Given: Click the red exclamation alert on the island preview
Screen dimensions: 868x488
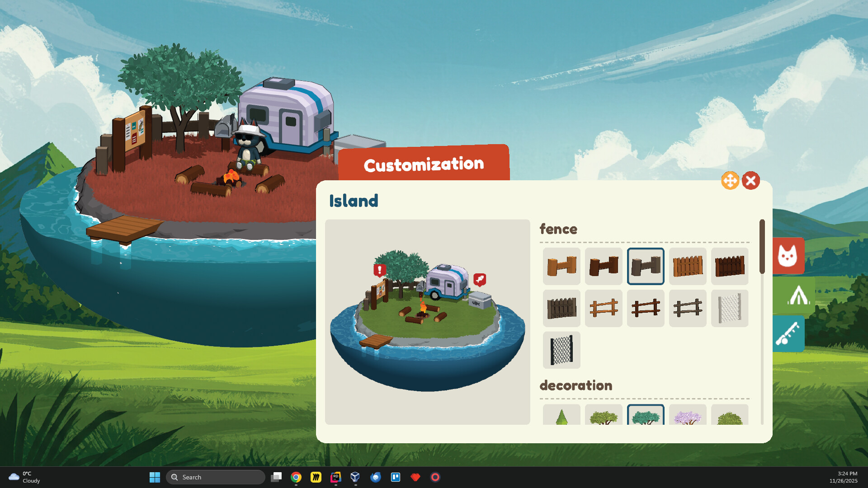Looking at the screenshot, I should coord(379,270).
